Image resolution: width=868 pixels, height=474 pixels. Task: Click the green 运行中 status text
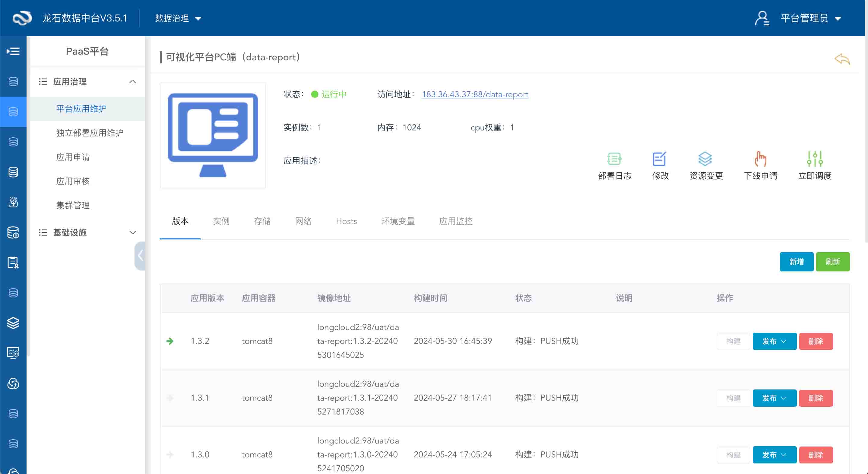pos(334,94)
